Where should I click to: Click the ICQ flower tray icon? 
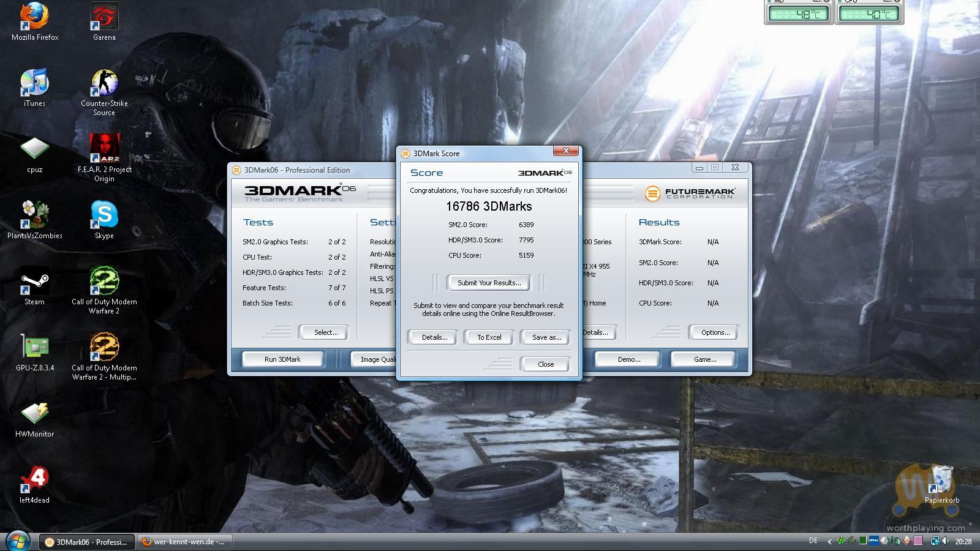(841, 541)
